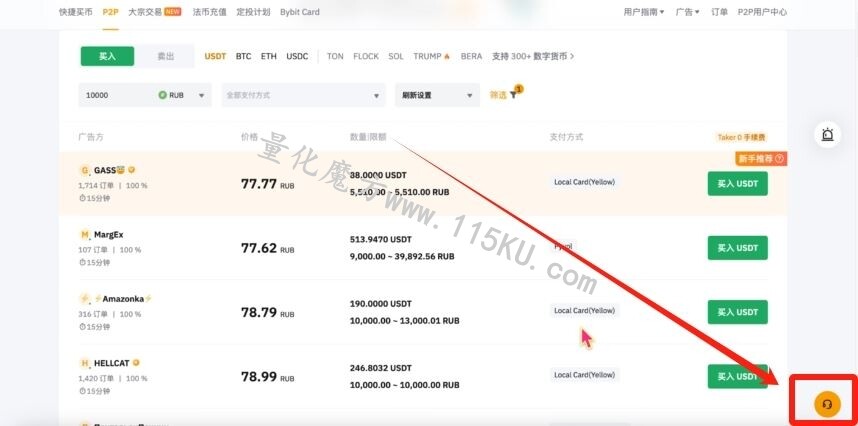
Task: Click the question mark on 新手推荐 tag
Action: [779, 159]
